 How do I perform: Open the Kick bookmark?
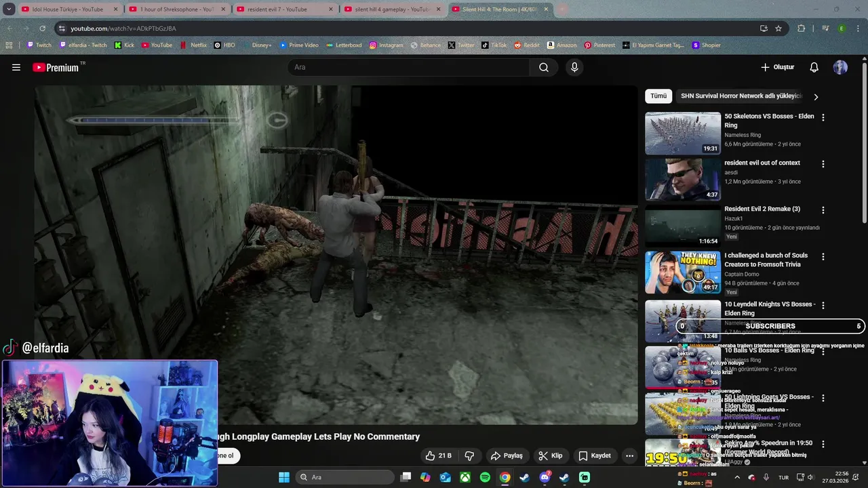pyautogui.click(x=124, y=45)
